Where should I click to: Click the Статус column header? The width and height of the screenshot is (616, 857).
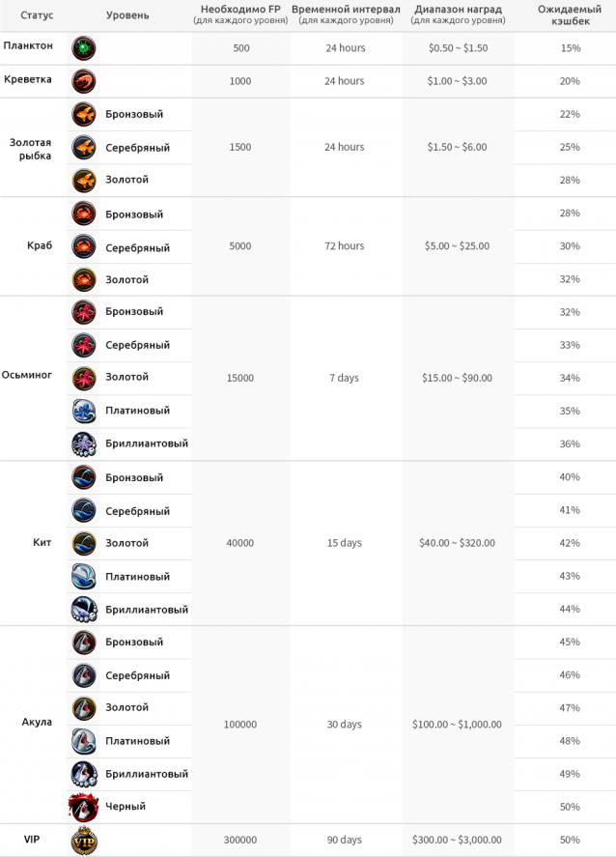click(x=38, y=15)
